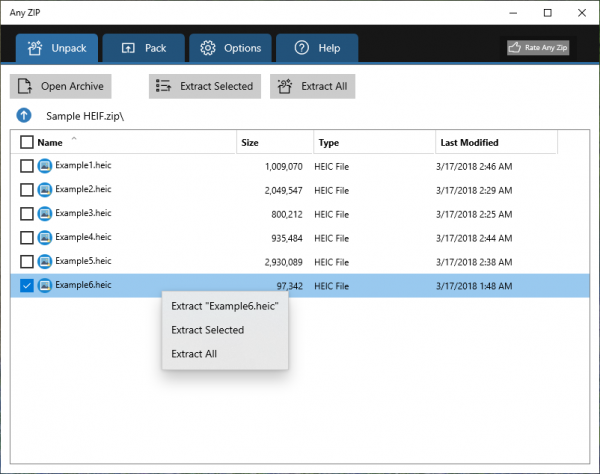
Task: Switch to the Unpack tab
Action: pyautogui.click(x=57, y=48)
